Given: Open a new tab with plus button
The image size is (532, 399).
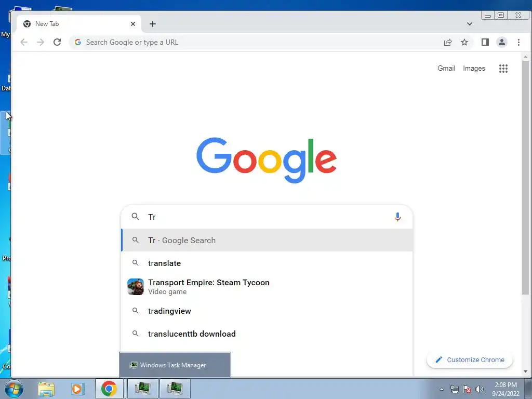Looking at the screenshot, I should click(153, 24).
